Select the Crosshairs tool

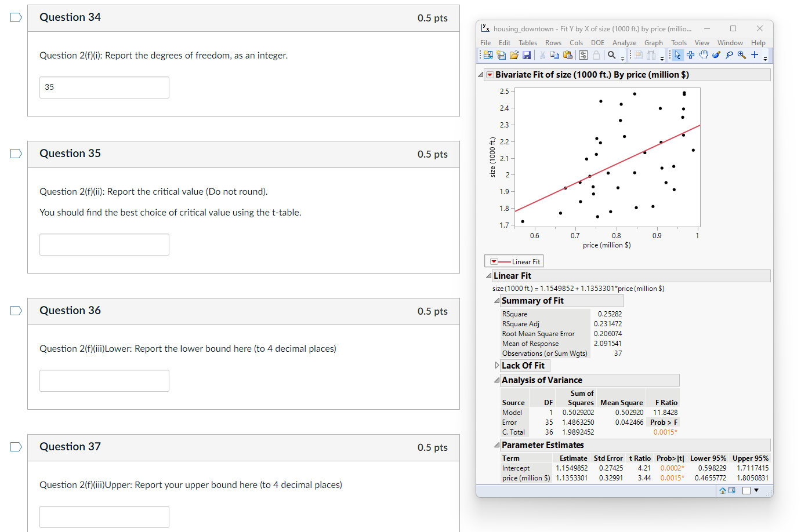point(755,55)
